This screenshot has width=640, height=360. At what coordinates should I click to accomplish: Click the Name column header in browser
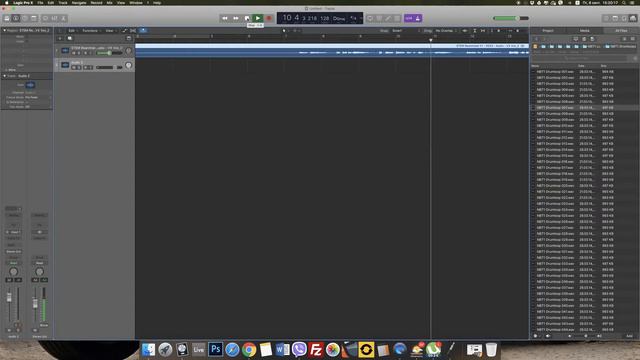point(535,66)
